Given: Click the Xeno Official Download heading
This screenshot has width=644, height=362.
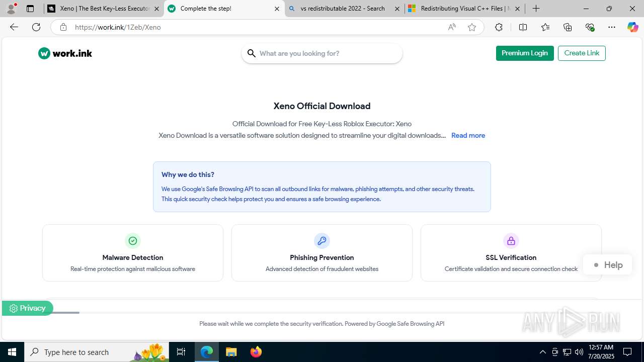Looking at the screenshot, I should 322,106.
